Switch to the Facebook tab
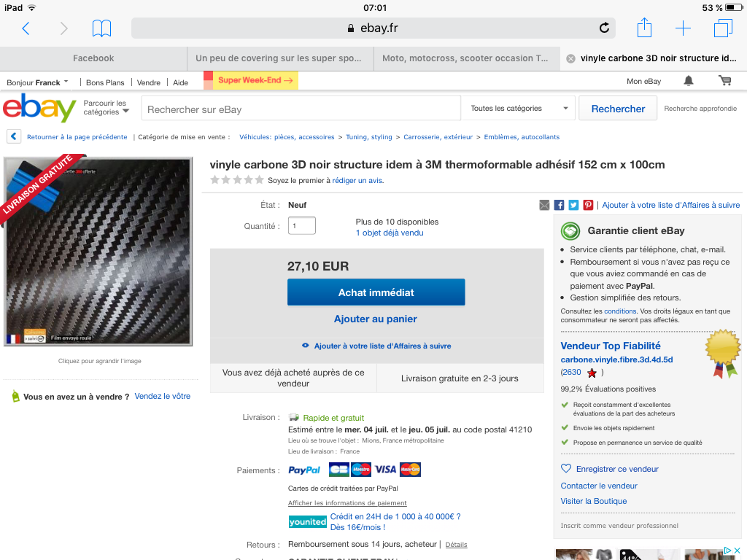Screen dimensions: 747x560 [x=93, y=58]
